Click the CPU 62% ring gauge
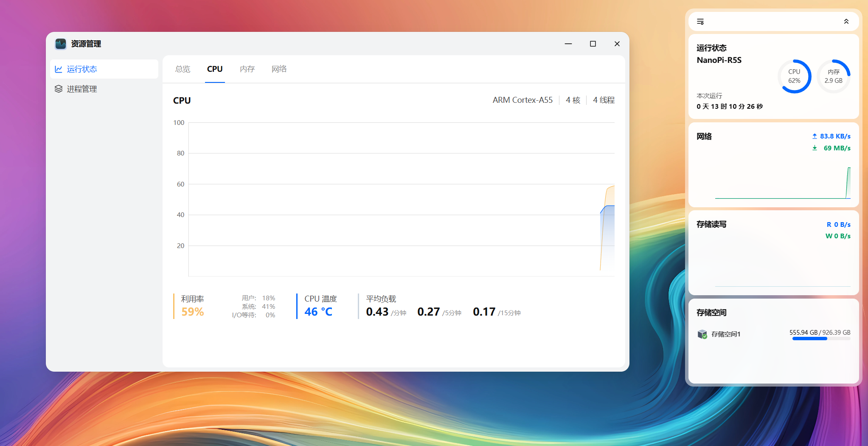Image resolution: width=868 pixels, height=446 pixels. pos(795,76)
